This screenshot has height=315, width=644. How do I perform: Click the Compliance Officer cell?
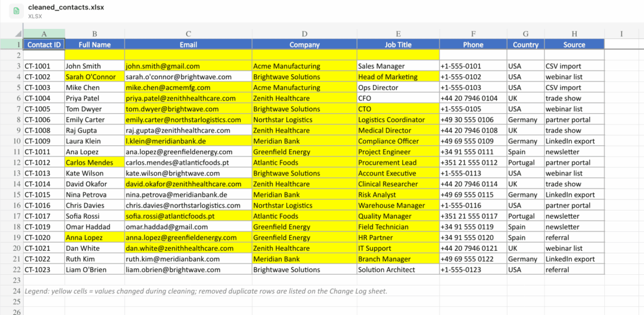398,141
